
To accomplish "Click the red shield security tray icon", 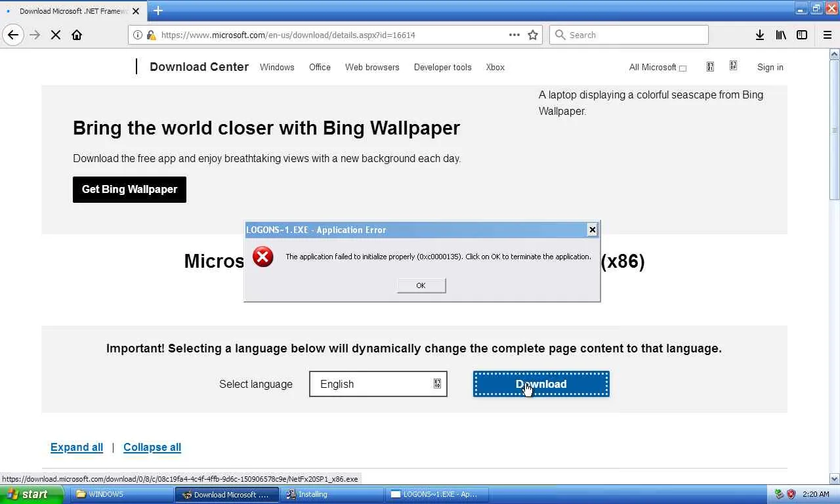I will 791,494.
